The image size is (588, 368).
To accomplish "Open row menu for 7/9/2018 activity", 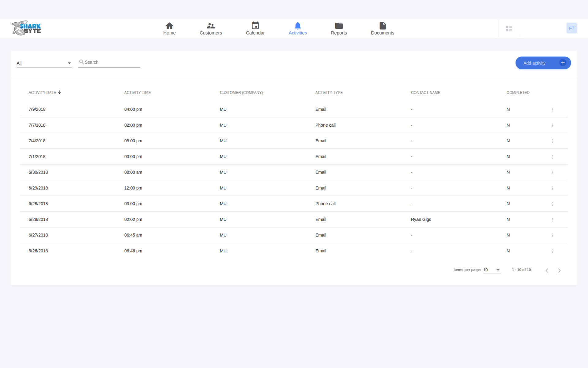I will [552, 109].
